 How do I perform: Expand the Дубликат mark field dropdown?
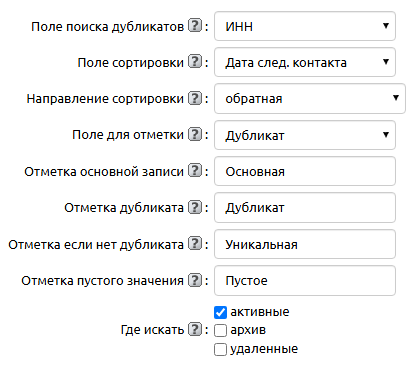305,135
